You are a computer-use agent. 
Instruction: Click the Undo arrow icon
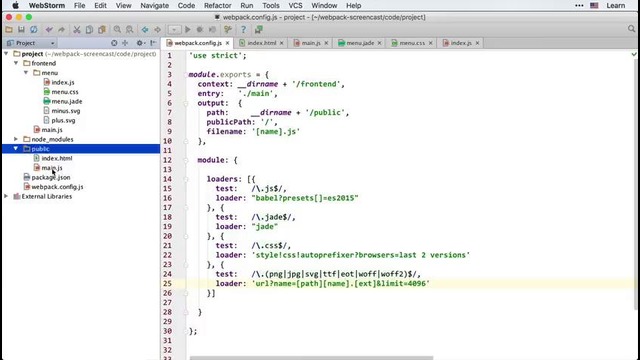pyautogui.click(x=49, y=29)
